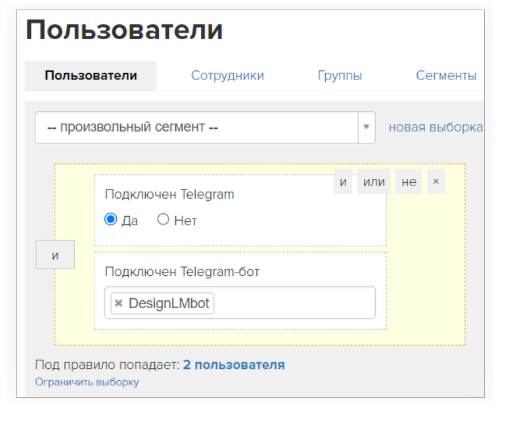
Task: Select the active Пользователи tab
Action: pyautogui.click(x=91, y=76)
